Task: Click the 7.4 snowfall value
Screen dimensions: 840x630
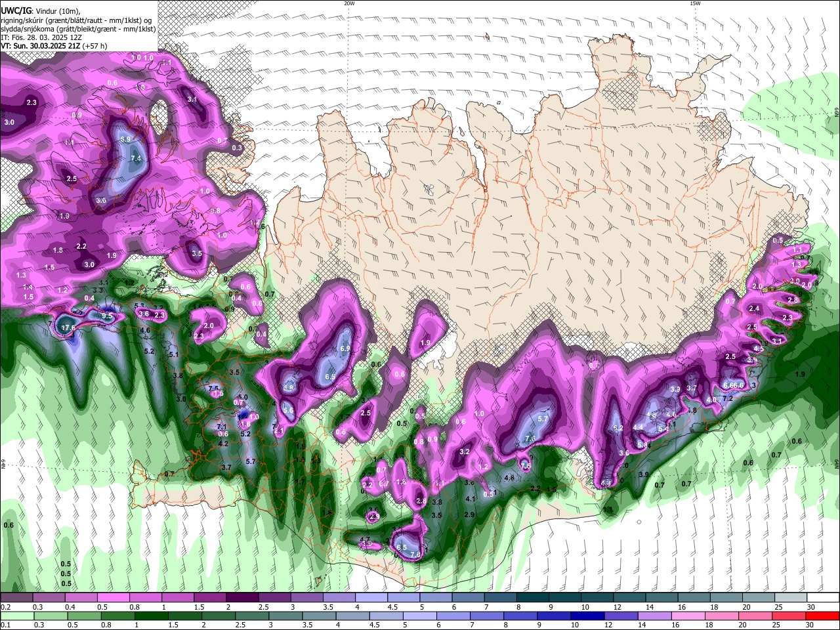Action: 136,158
